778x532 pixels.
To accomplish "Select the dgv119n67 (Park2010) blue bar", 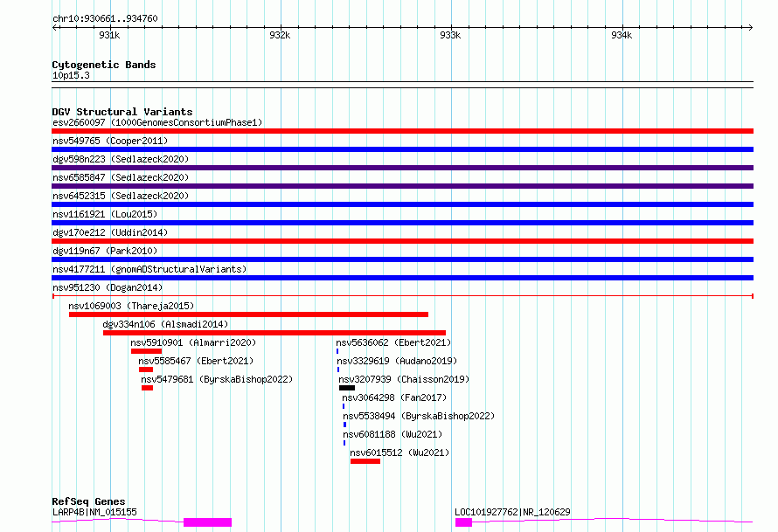I will tap(402, 259).
